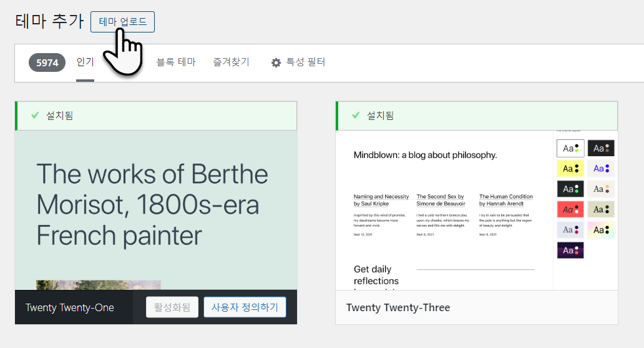Click the 5974 theme count badge
This screenshot has height=348, width=644.
pos(47,62)
